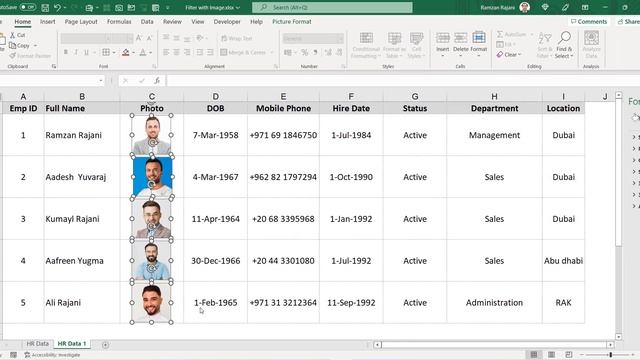Open the Picture Format tab

click(x=291, y=22)
